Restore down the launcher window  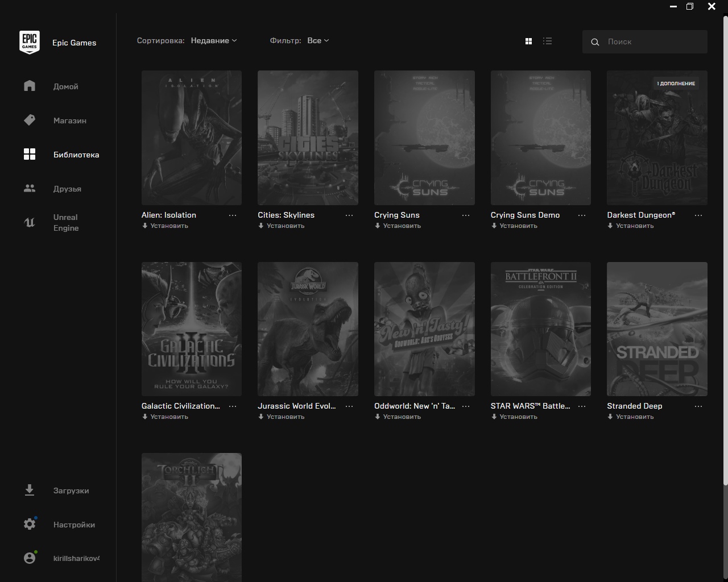690,7
